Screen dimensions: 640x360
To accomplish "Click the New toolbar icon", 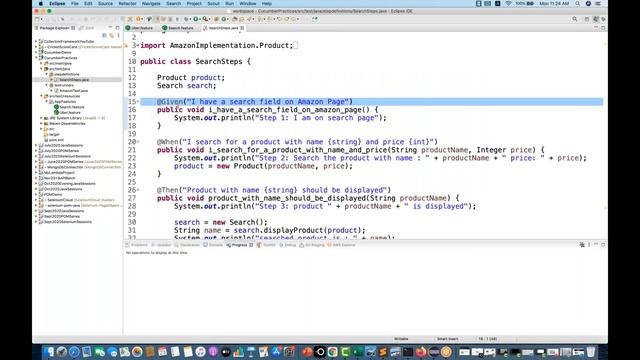I will 37,19.
